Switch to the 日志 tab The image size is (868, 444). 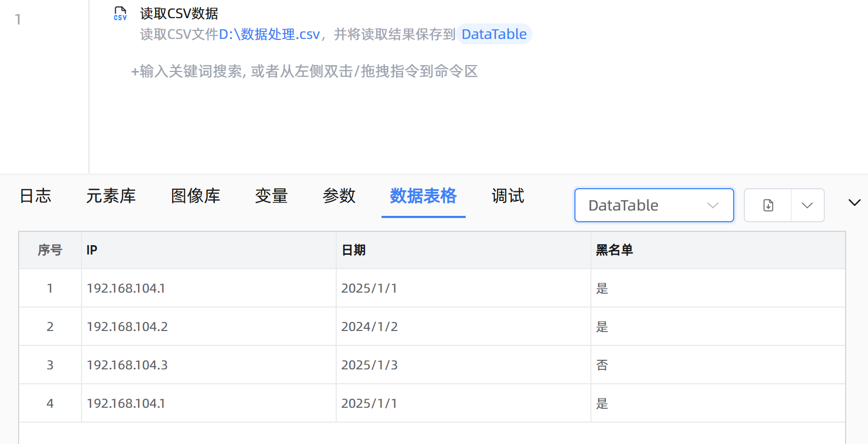point(35,196)
